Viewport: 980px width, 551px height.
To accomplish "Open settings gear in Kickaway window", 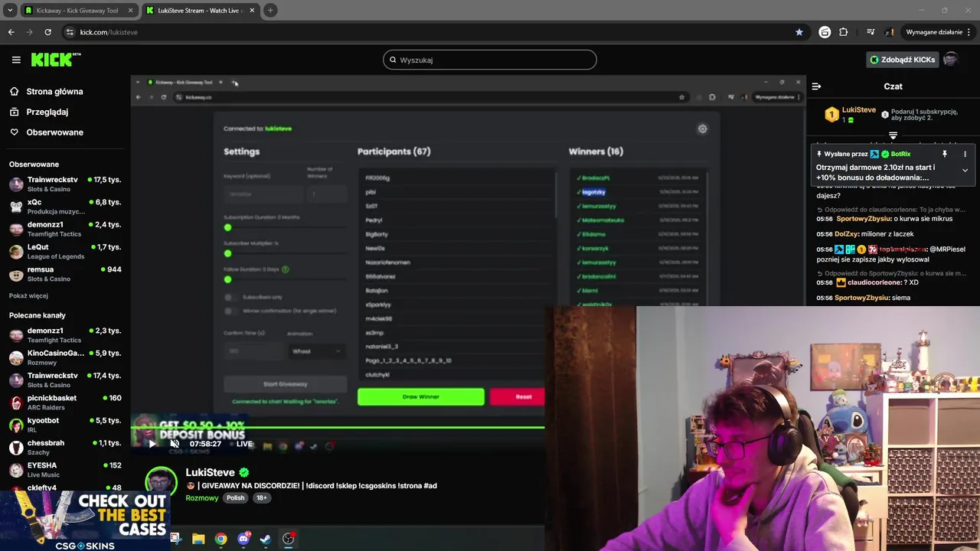I will (702, 129).
